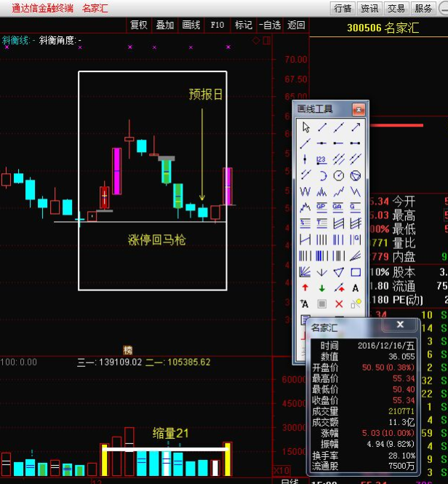
Task: Click the 复权 toolbar button
Action: pyautogui.click(x=139, y=25)
